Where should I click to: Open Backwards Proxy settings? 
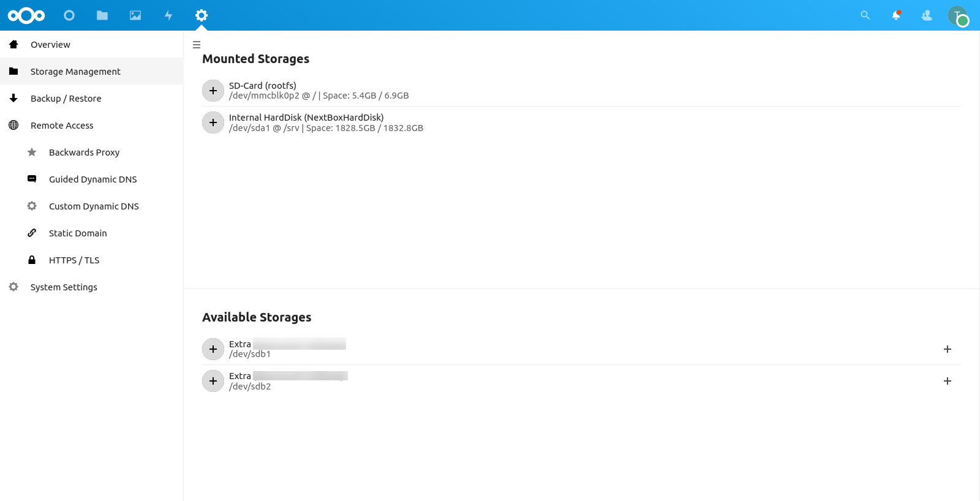pos(84,153)
